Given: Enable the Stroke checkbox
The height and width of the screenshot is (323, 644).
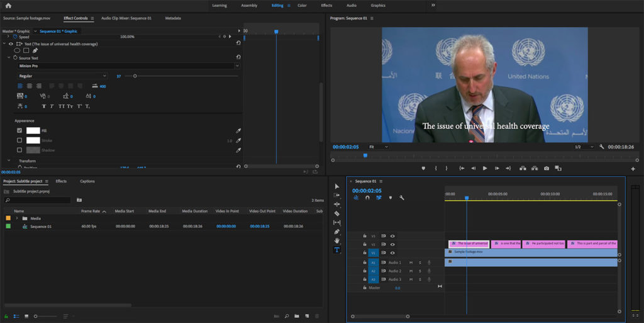Looking at the screenshot, I should (19, 140).
